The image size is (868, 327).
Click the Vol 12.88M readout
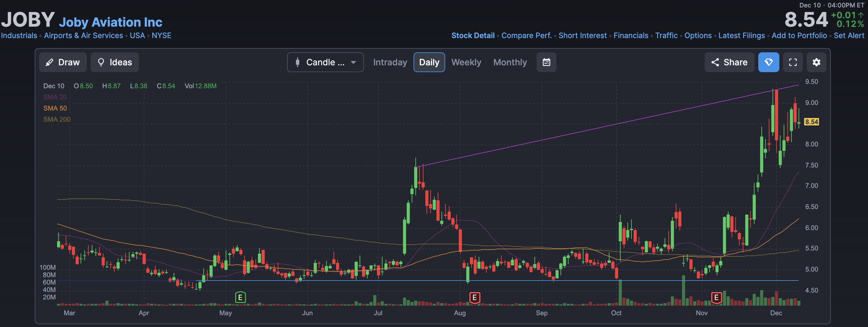[201, 86]
